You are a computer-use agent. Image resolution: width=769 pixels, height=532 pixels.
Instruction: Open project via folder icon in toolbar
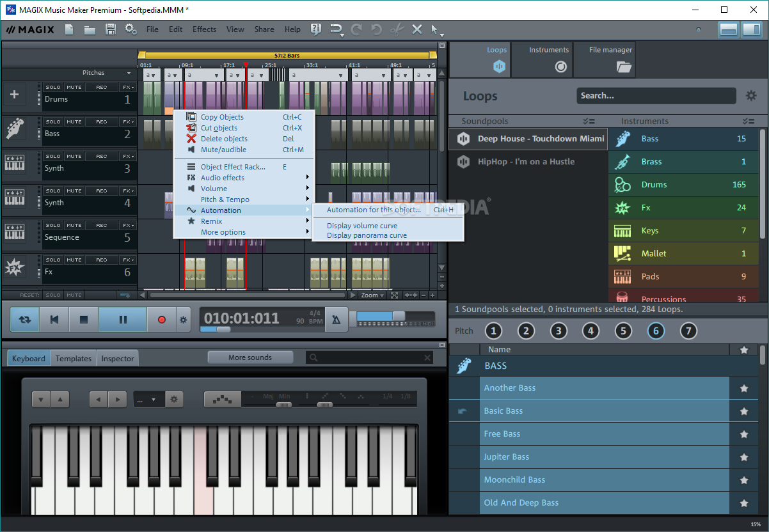90,29
